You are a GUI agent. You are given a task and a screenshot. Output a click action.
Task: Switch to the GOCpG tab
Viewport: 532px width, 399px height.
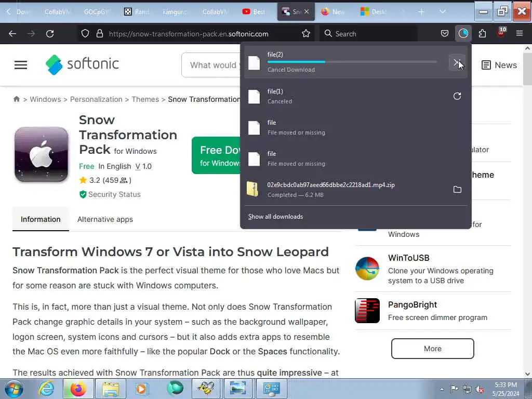(x=97, y=11)
